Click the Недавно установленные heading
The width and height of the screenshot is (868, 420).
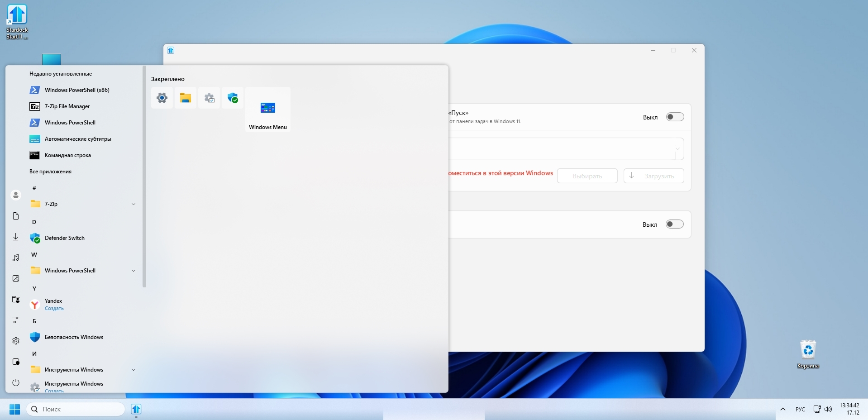coord(61,74)
